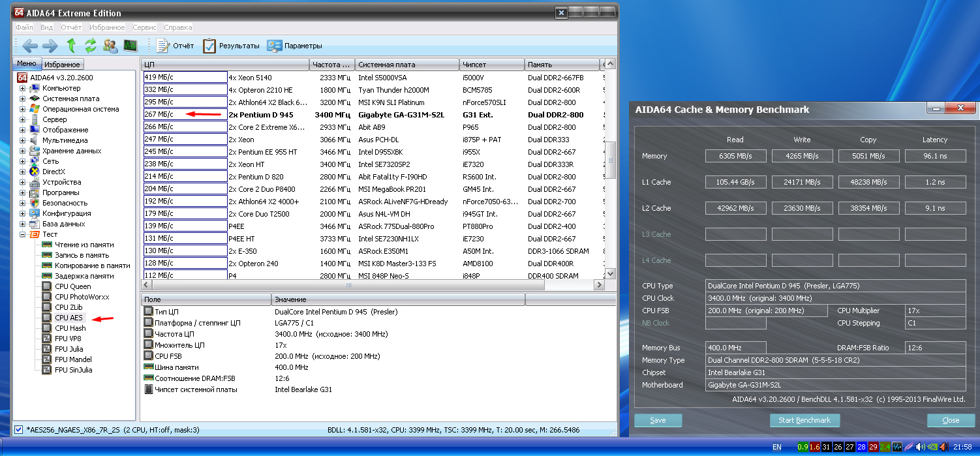Select the Компьютер tree node

[61, 88]
